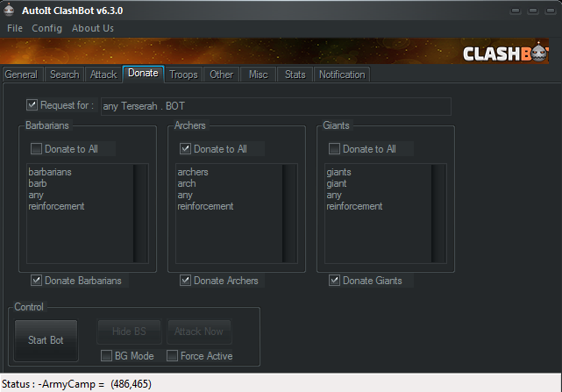
Task: Switch to the General tab
Action: [22, 75]
